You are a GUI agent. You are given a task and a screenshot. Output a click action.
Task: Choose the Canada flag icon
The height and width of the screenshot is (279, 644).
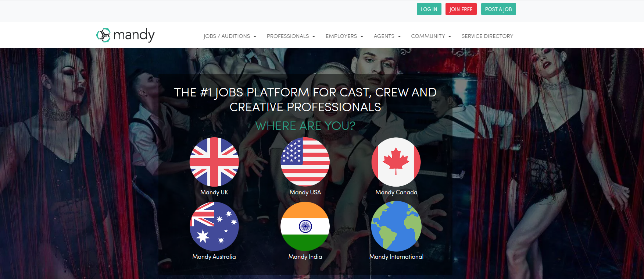pos(396,162)
